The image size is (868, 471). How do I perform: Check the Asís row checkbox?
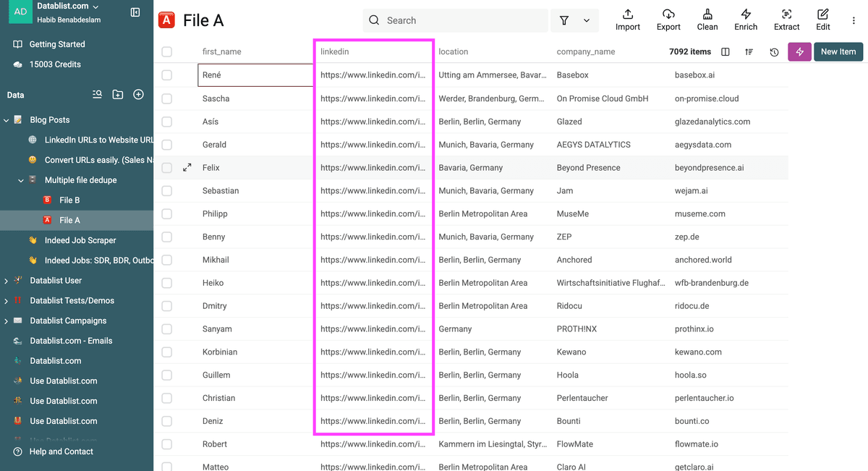click(x=167, y=122)
